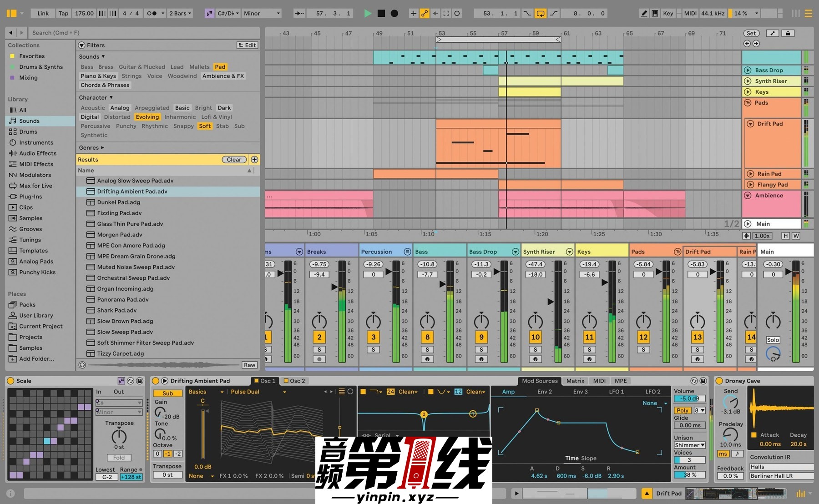819x504 pixels.
Task: Toggle Automation Arm chain icon
Action: tap(425, 13)
